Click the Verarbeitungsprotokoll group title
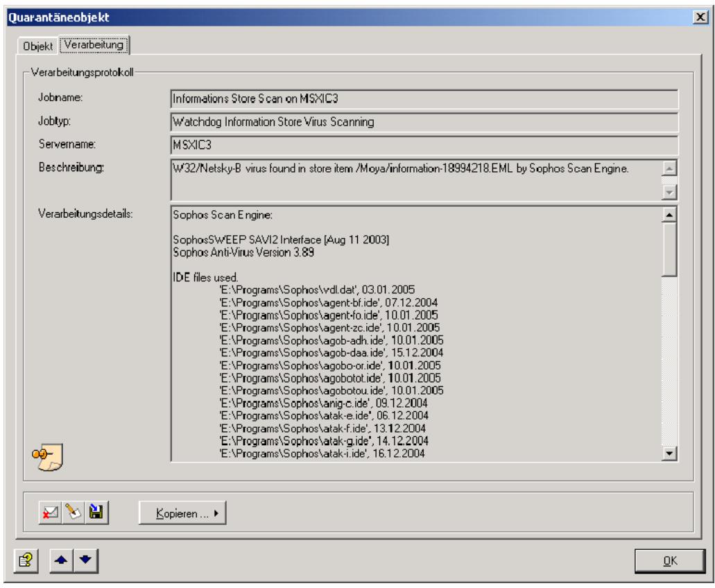 coord(82,73)
